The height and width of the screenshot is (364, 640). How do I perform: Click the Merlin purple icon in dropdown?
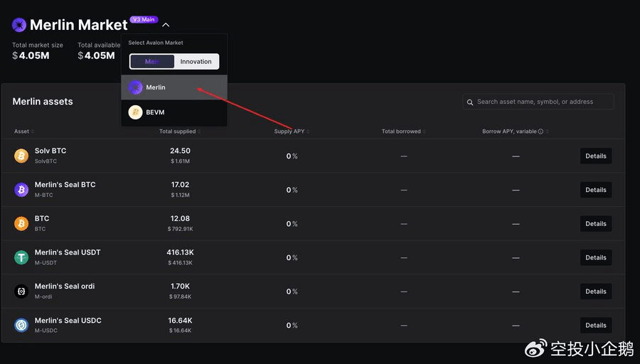tap(136, 87)
